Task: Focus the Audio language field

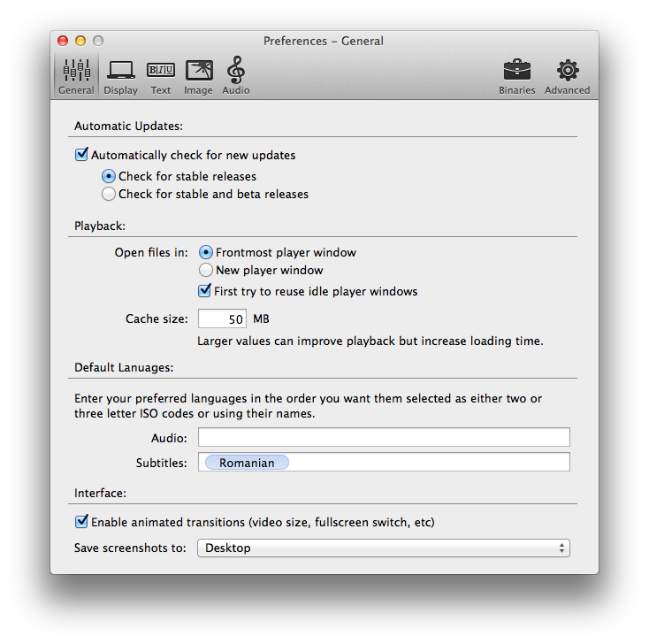Action: pos(383,438)
